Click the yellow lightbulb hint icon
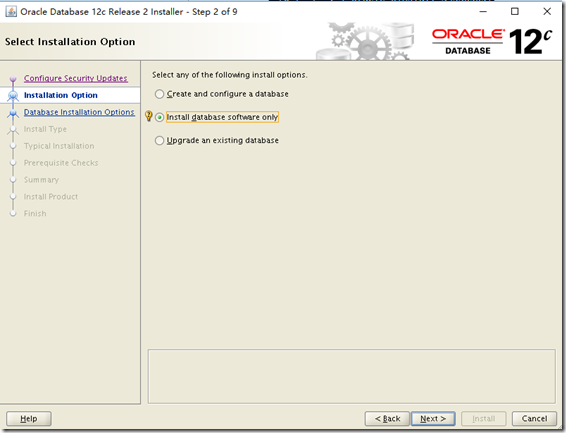The width and height of the screenshot is (566, 433). (x=148, y=116)
